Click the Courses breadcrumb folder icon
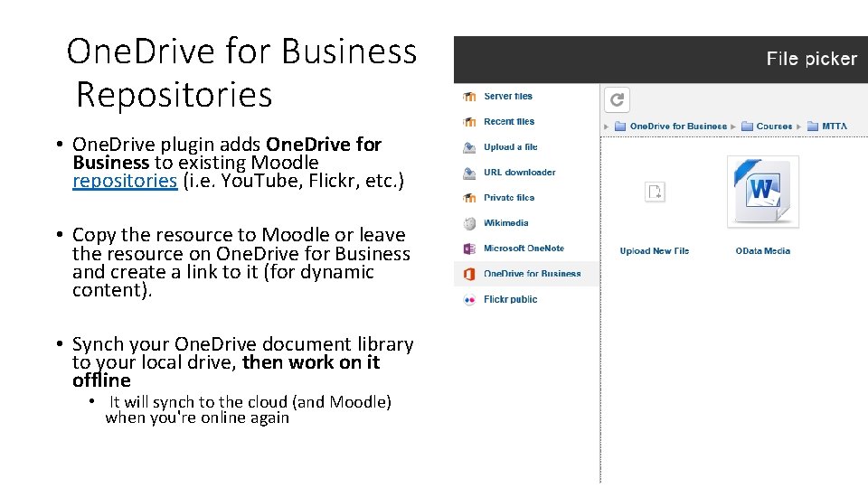 [748, 127]
